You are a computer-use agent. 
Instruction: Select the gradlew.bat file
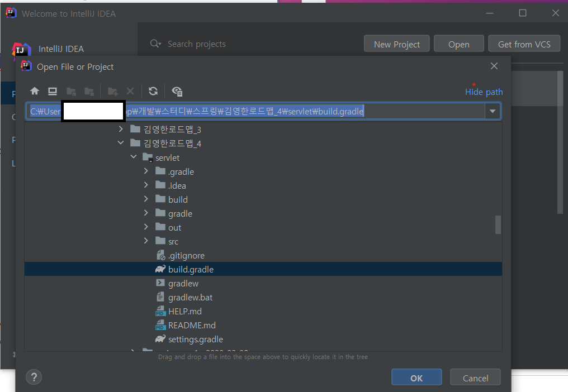[190, 297]
